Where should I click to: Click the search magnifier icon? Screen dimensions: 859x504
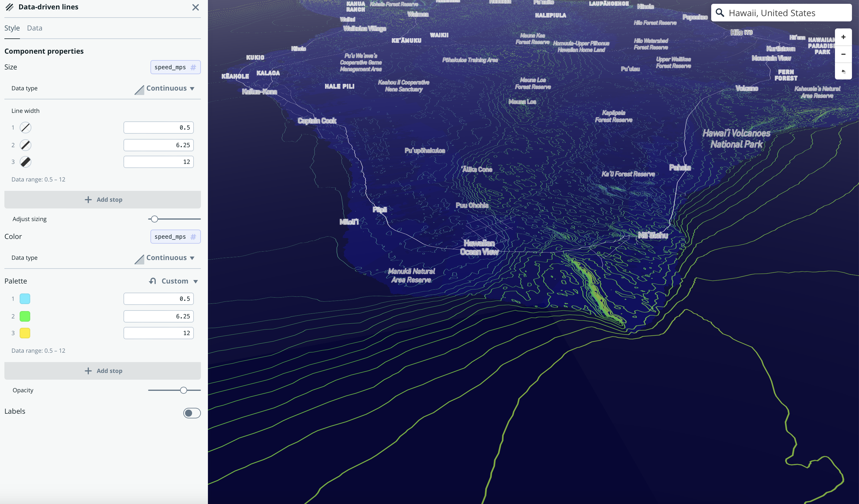(x=720, y=13)
